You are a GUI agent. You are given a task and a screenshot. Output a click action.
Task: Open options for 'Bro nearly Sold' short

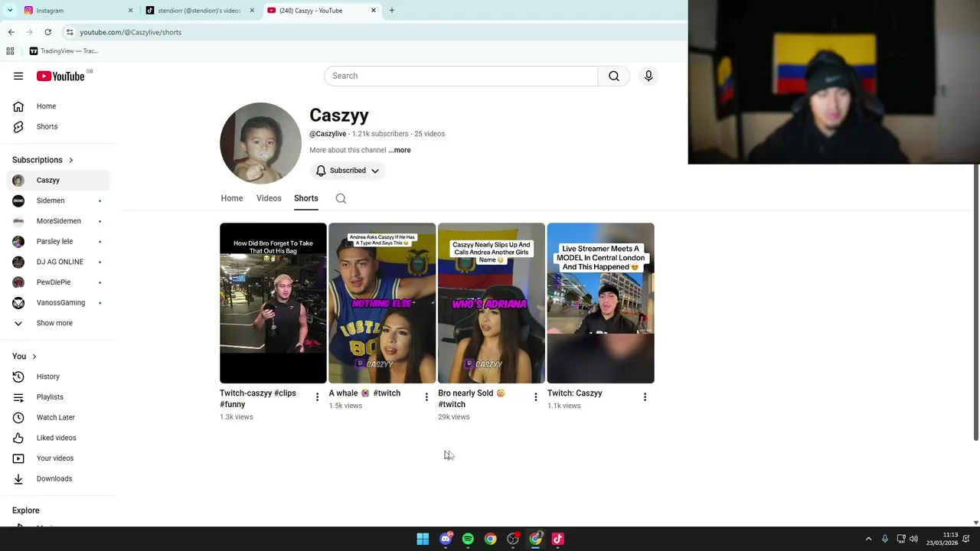tap(536, 396)
